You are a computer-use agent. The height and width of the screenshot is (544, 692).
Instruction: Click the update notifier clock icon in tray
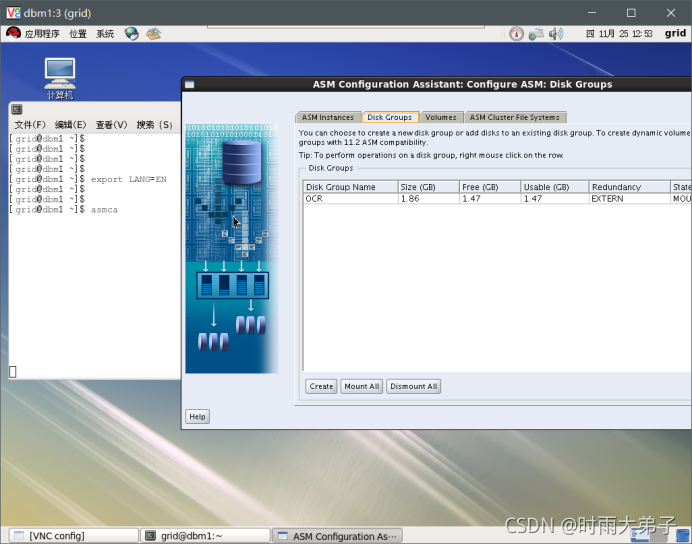pos(516,34)
